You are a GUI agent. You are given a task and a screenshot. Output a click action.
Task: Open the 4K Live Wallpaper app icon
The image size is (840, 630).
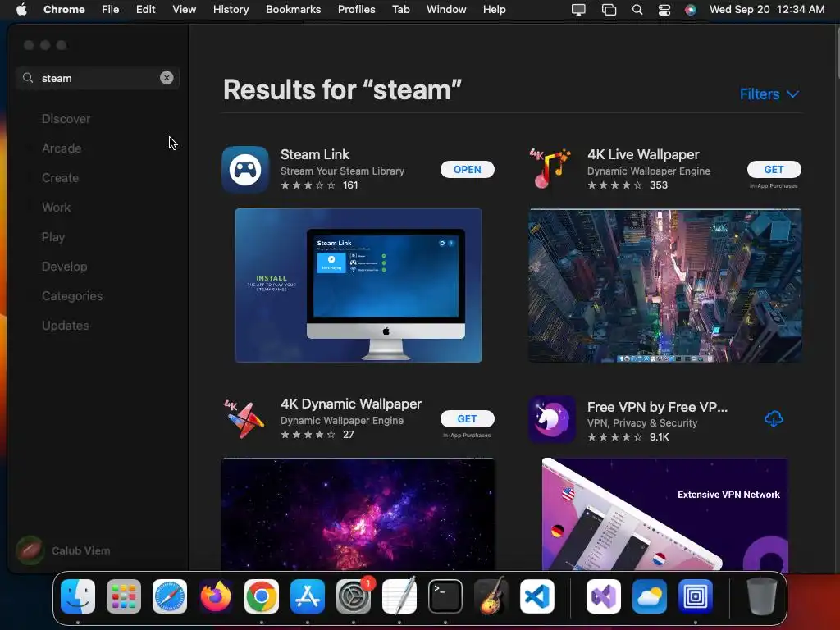click(x=551, y=169)
